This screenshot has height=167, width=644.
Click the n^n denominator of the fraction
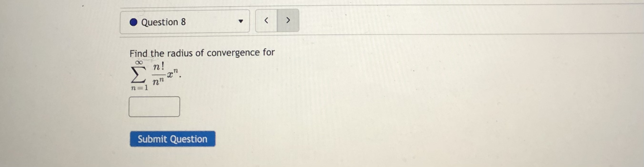pyautogui.click(x=158, y=82)
